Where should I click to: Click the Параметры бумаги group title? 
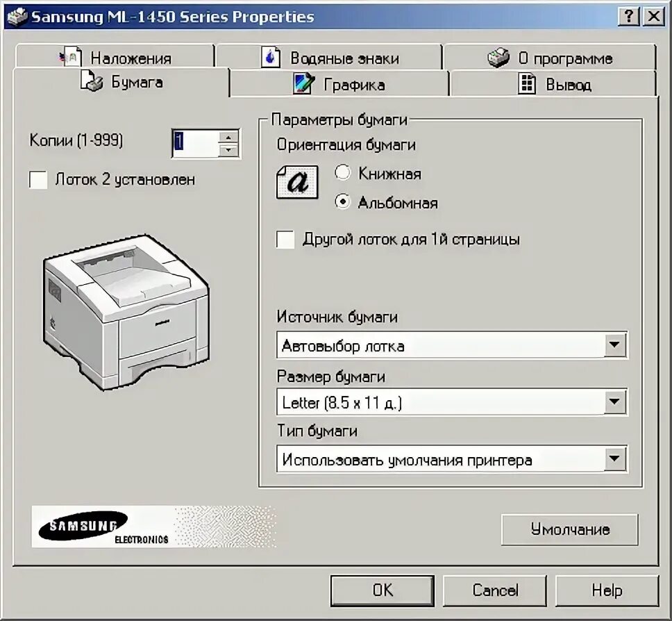pyautogui.click(x=339, y=119)
